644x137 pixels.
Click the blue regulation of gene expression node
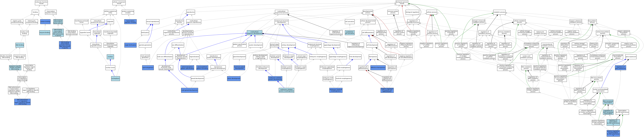tap(620, 68)
